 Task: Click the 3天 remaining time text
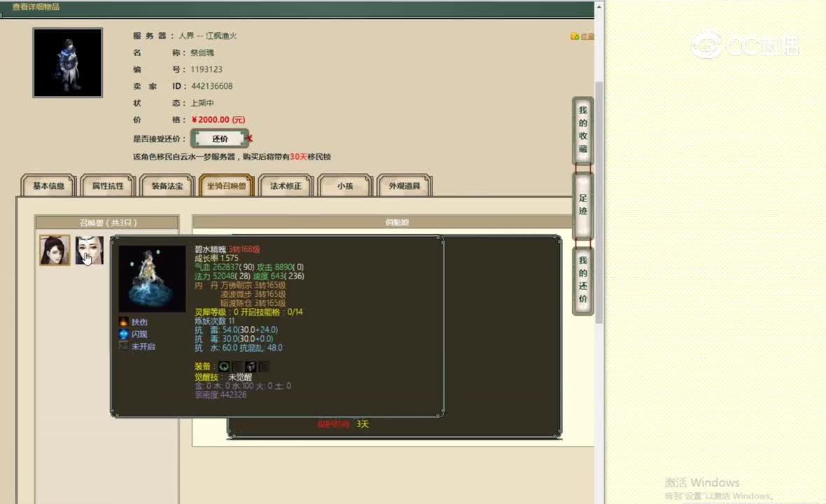pyautogui.click(x=363, y=424)
